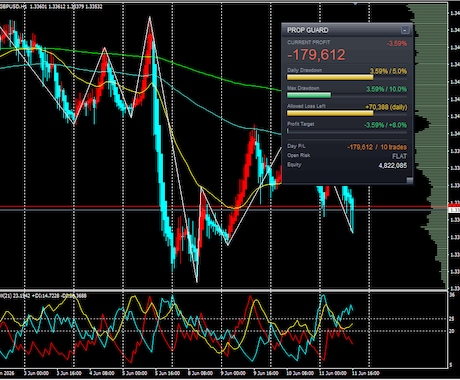This screenshot has height=380, width=460.
Task: Click the 20 level on the indicator scale
Action: click(x=452, y=331)
